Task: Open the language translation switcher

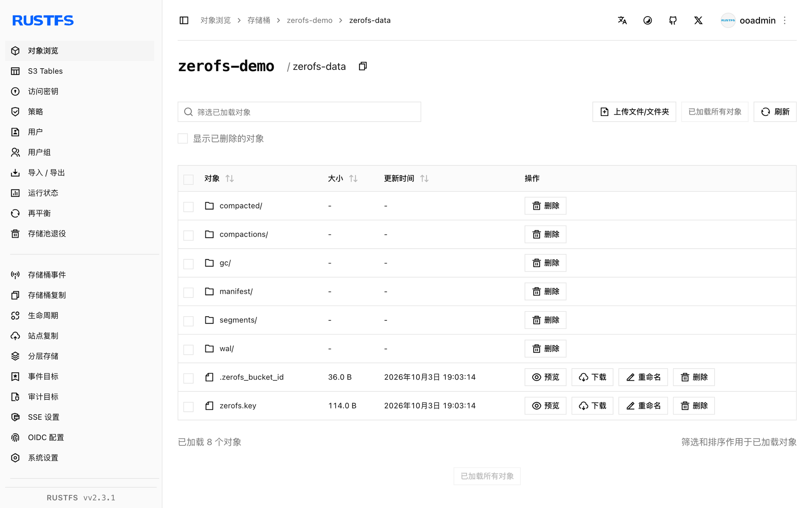Action: click(x=622, y=20)
